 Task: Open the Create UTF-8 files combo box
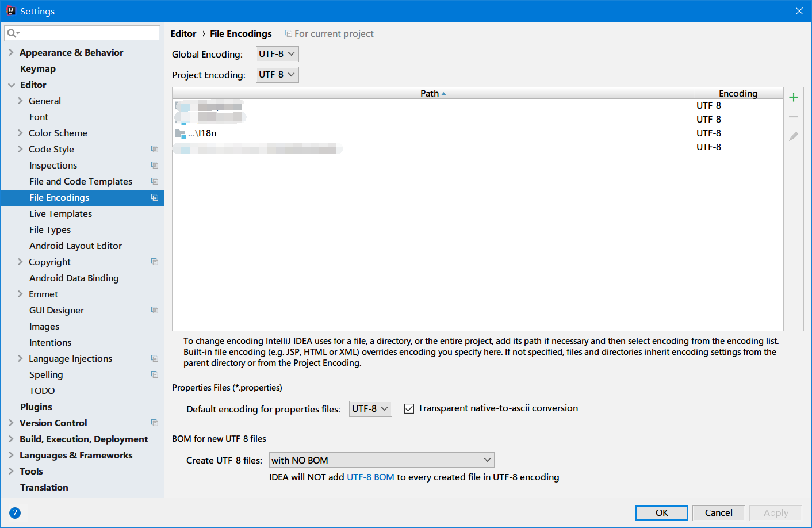[381, 460]
